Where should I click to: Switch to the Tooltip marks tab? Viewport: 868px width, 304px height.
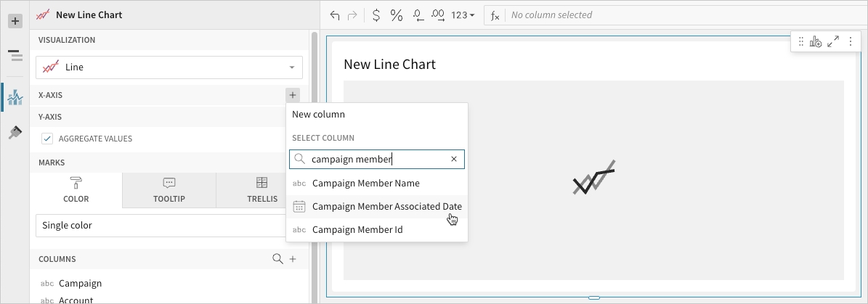tap(169, 190)
